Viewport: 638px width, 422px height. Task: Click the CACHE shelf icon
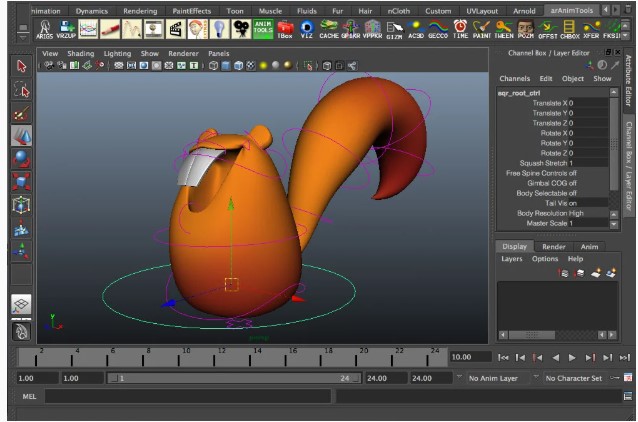click(329, 29)
